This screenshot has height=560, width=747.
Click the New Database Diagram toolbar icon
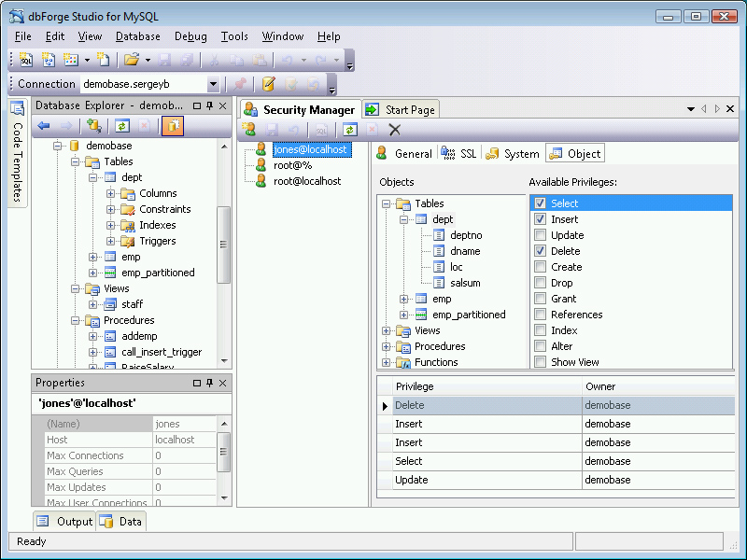click(x=71, y=60)
